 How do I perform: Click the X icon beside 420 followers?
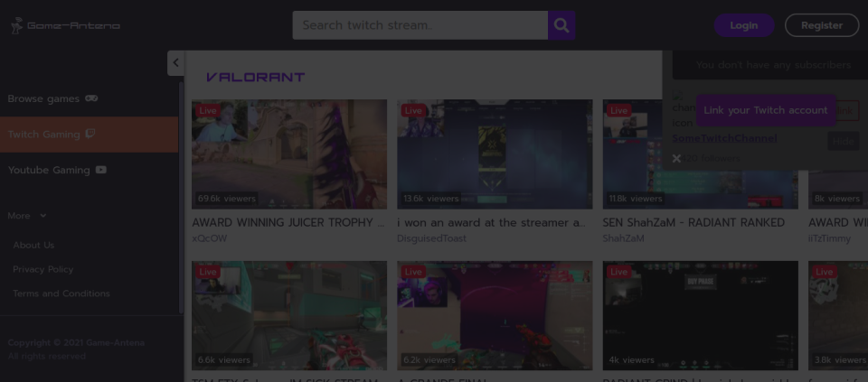coord(676,159)
